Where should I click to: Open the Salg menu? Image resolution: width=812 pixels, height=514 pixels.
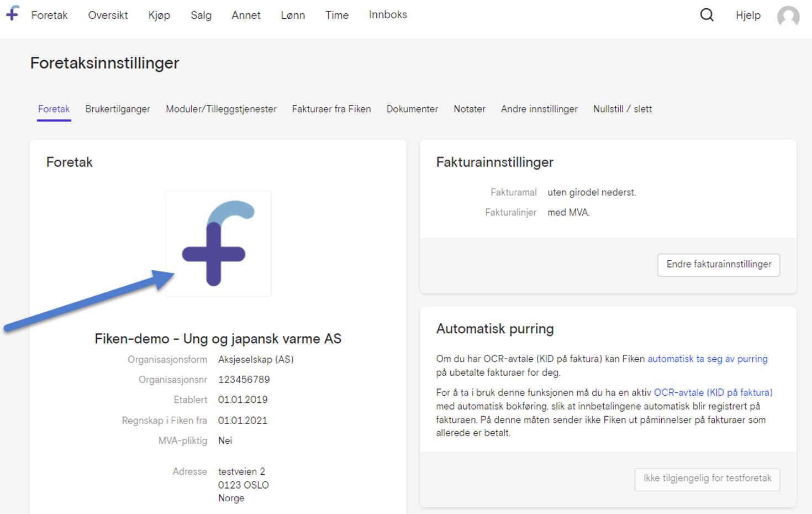coord(201,15)
